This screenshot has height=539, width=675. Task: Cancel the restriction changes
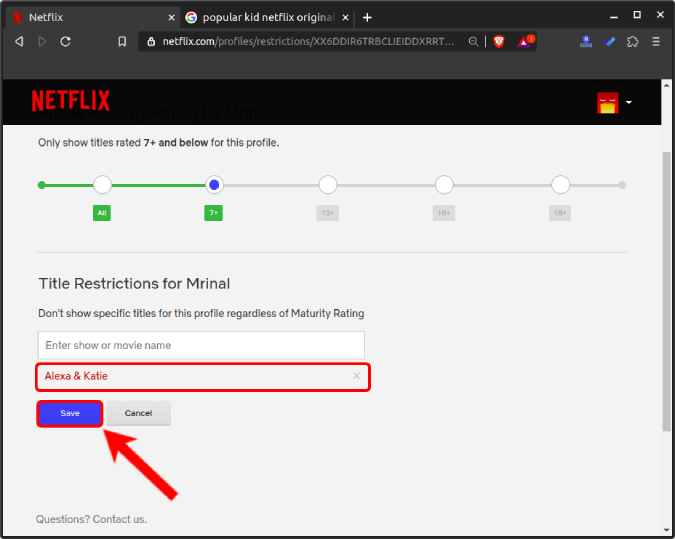click(x=139, y=413)
